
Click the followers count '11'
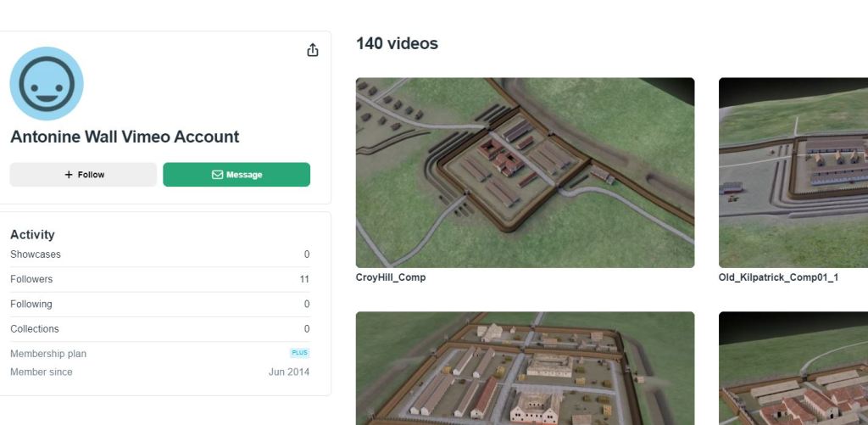pyautogui.click(x=304, y=279)
